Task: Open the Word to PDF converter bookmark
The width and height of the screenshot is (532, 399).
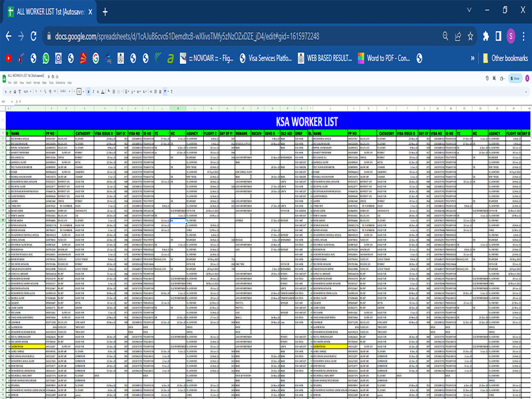Action: [x=384, y=59]
